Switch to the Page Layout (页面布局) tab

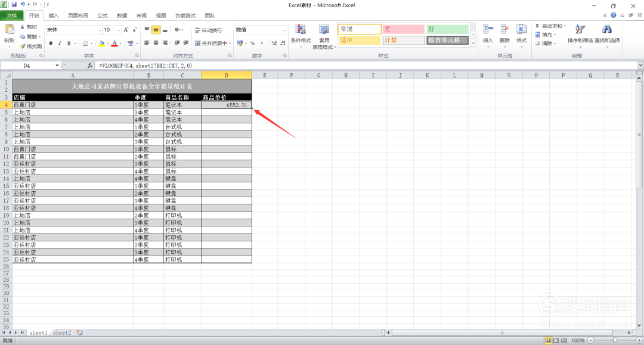[x=78, y=15]
